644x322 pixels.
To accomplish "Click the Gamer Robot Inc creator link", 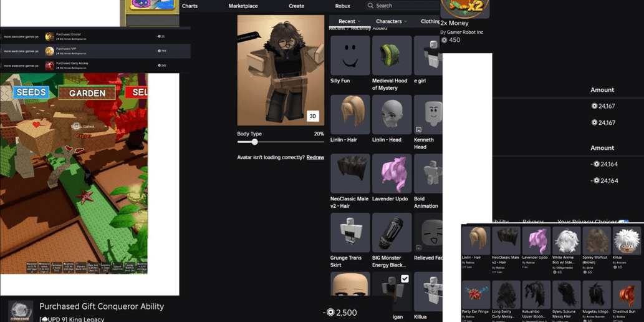I will (465, 32).
